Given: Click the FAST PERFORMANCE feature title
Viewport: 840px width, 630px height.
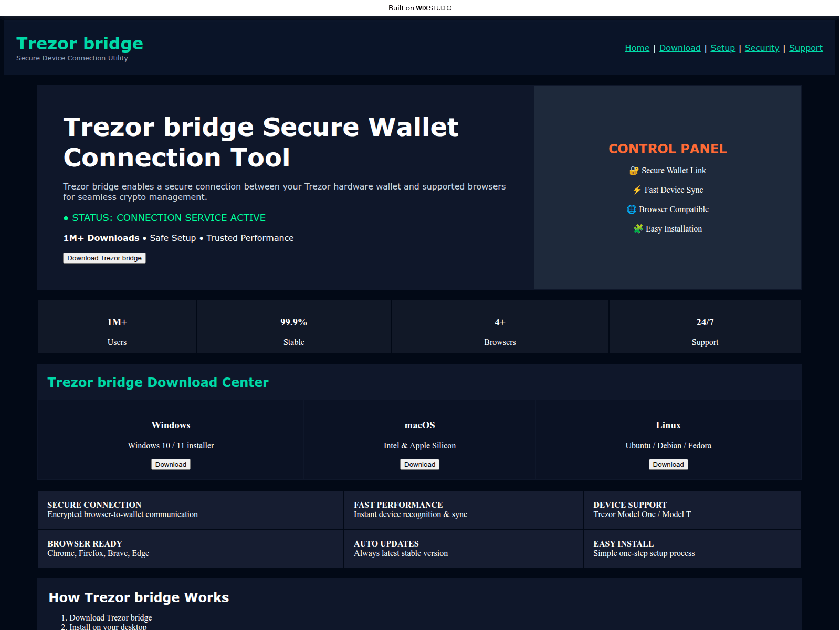Looking at the screenshot, I should pos(398,505).
